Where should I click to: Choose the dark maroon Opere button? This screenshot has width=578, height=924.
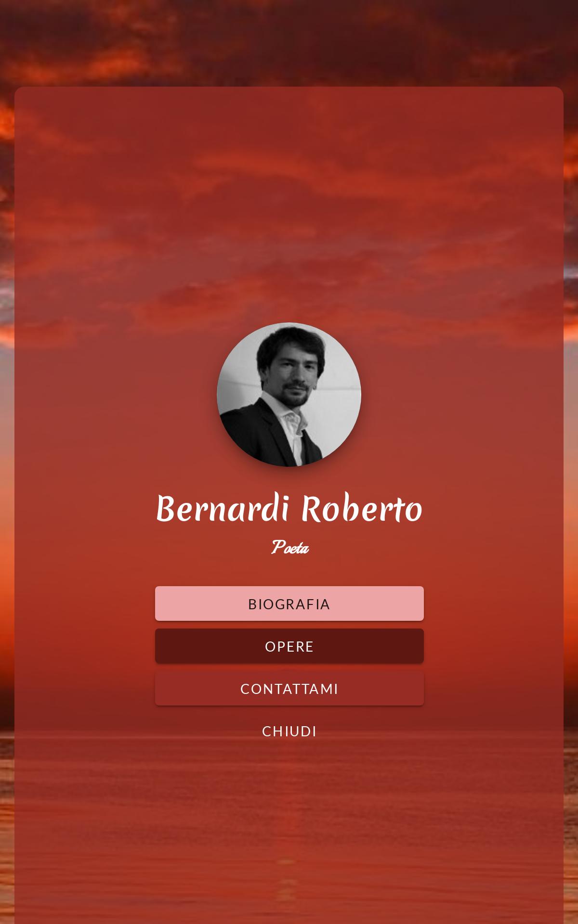[x=289, y=646]
